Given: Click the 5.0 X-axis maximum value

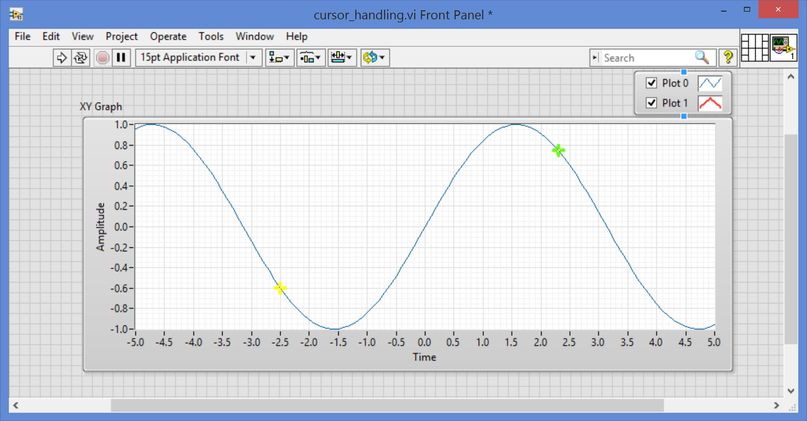Looking at the screenshot, I should point(713,342).
